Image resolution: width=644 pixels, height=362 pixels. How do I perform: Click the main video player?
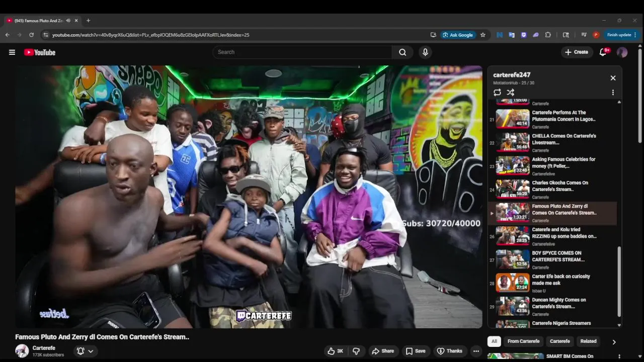tap(249, 197)
